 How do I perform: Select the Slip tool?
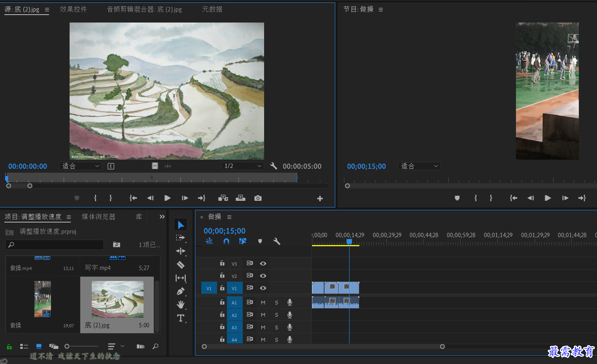click(x=181, y=278)
